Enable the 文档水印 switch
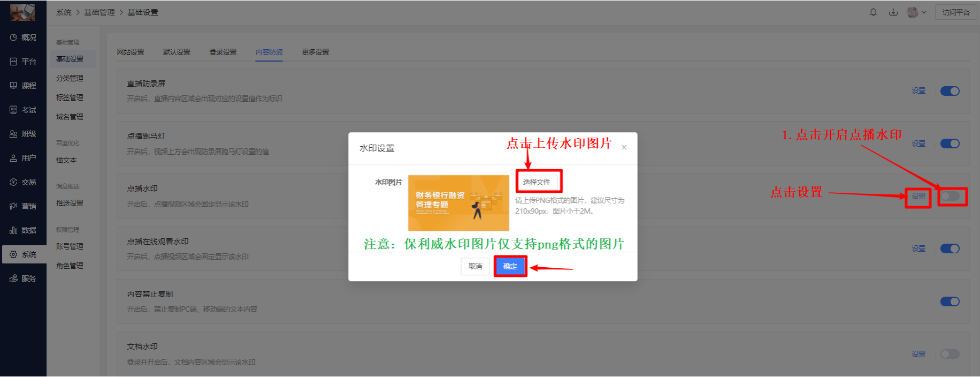 [x=950, y=354]
